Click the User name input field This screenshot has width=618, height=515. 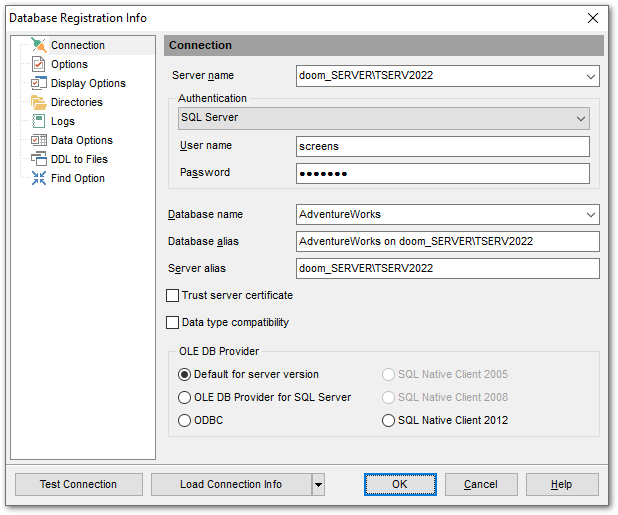443,146
